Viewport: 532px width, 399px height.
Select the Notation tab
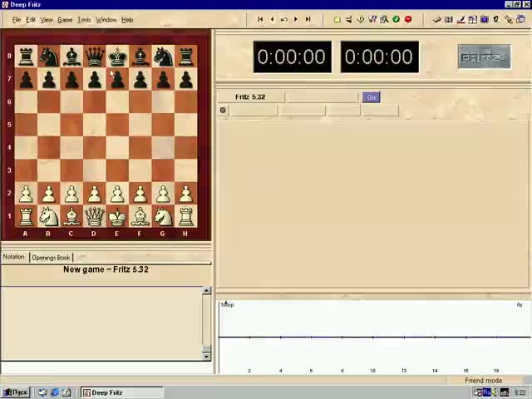click(x=13, y=257)
